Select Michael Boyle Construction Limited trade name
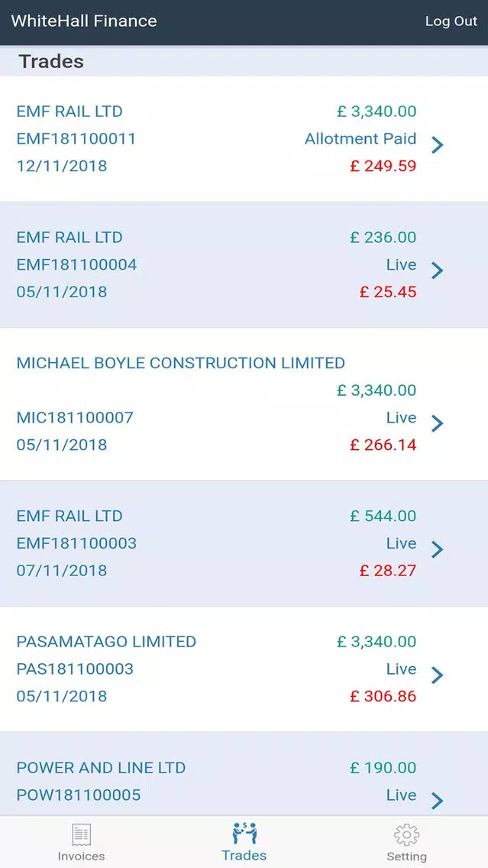Screen dimensions: 488x868 tap(181, 363)
